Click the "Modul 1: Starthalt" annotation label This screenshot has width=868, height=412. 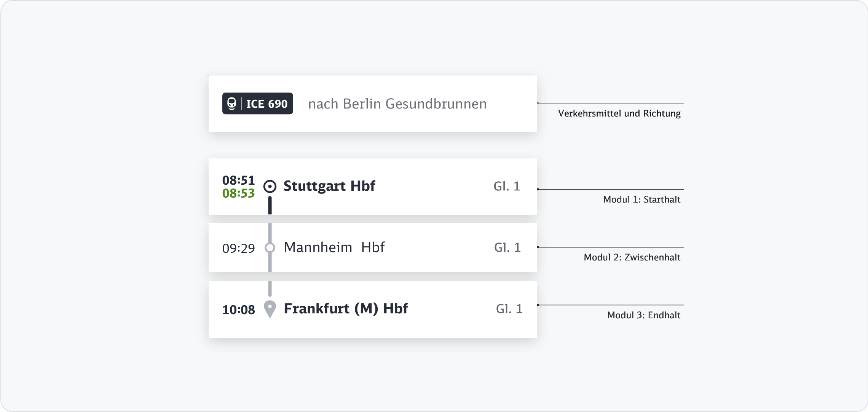coord(641,200)
